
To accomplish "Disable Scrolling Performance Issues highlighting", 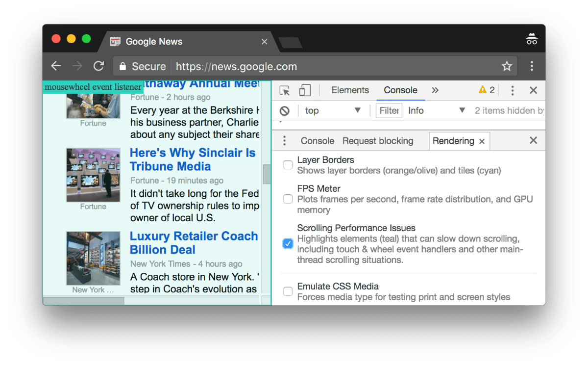I will click(288, 243).
